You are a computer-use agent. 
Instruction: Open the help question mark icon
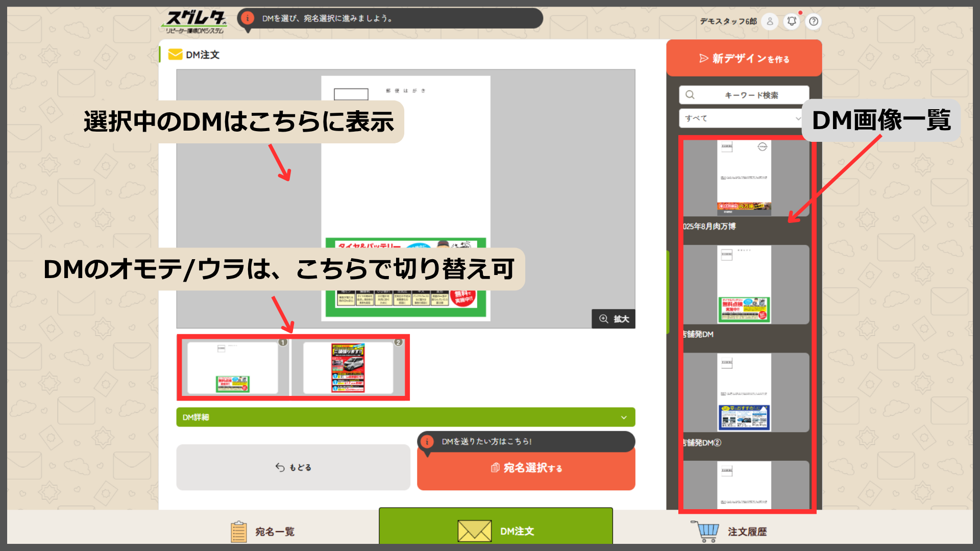(x=814, y=21)
